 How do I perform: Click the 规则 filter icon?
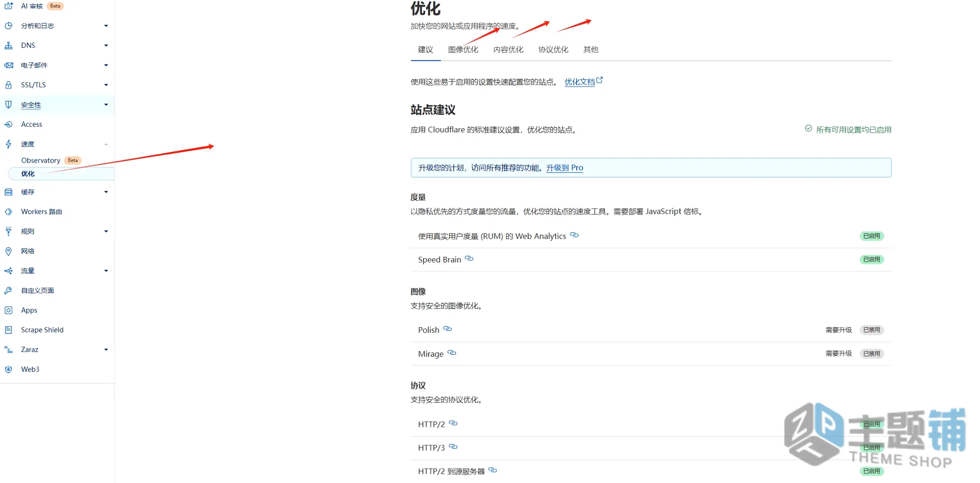coord(9,231)
